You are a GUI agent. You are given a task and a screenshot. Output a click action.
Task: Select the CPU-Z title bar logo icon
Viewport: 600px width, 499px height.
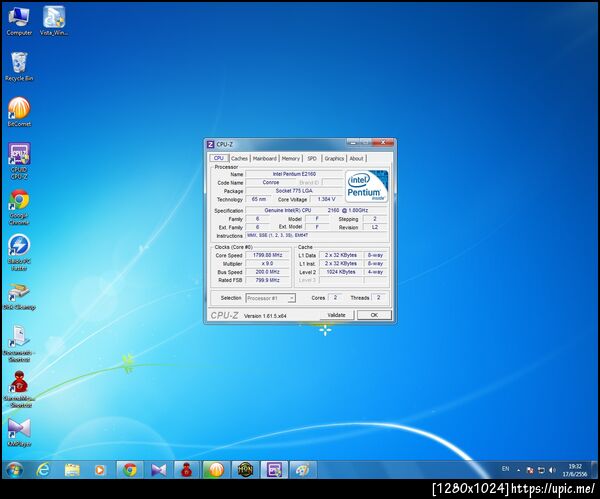point(210,144)
